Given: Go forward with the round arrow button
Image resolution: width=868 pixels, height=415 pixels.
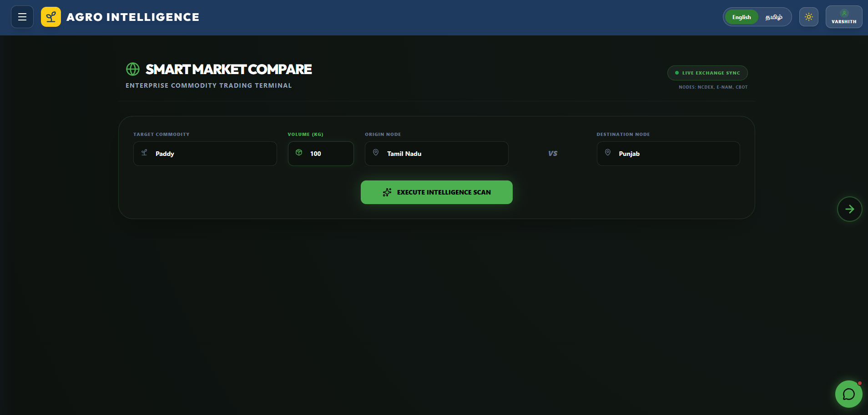Looking at the screenshot, I should tap(850, 209).
